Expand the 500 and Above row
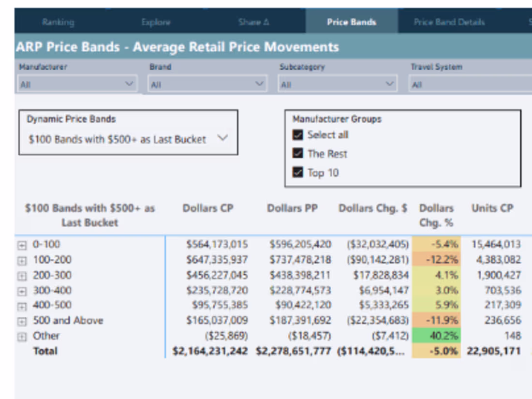Screen dimensions: 532x399 [21, 320]
